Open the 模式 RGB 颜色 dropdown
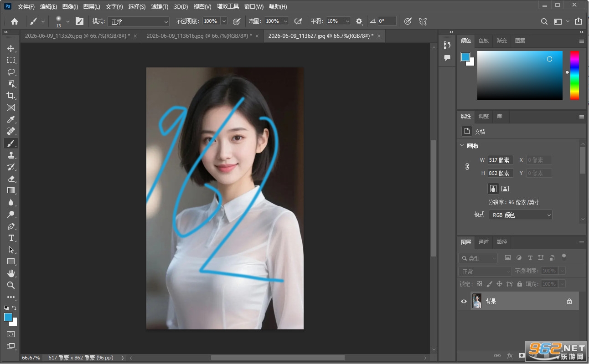Screen dimensions: 589x364 pyautogui.click(x=521, y=215)
